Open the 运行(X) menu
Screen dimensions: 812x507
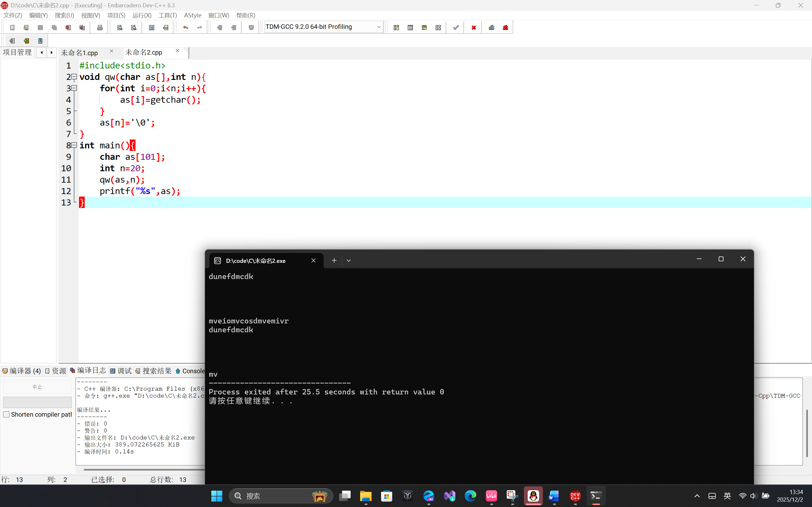(142, 16)
